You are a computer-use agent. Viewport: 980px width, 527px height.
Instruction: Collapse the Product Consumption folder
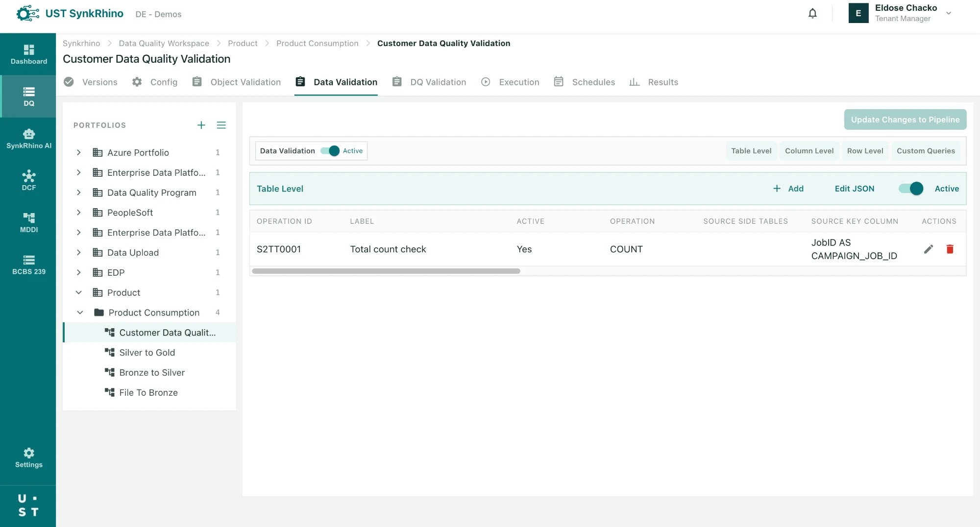pyautogui.click(x=80, y=312)
